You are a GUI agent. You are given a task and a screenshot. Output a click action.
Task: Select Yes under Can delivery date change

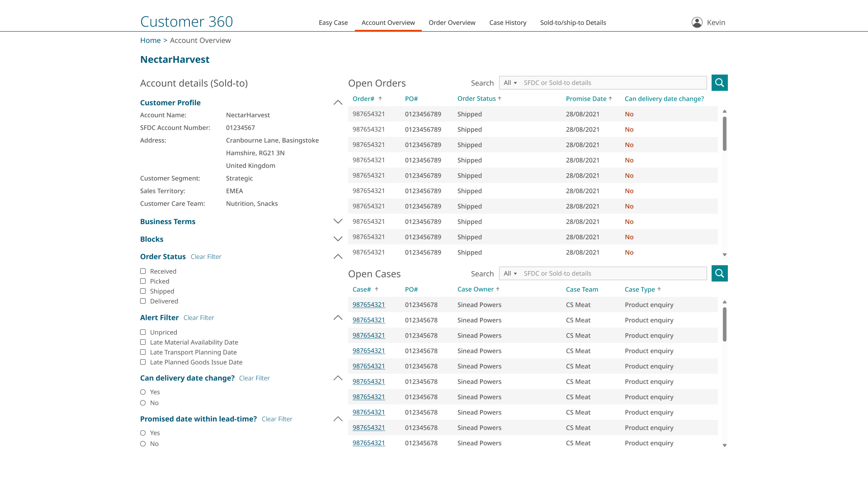tap(143, 392)
